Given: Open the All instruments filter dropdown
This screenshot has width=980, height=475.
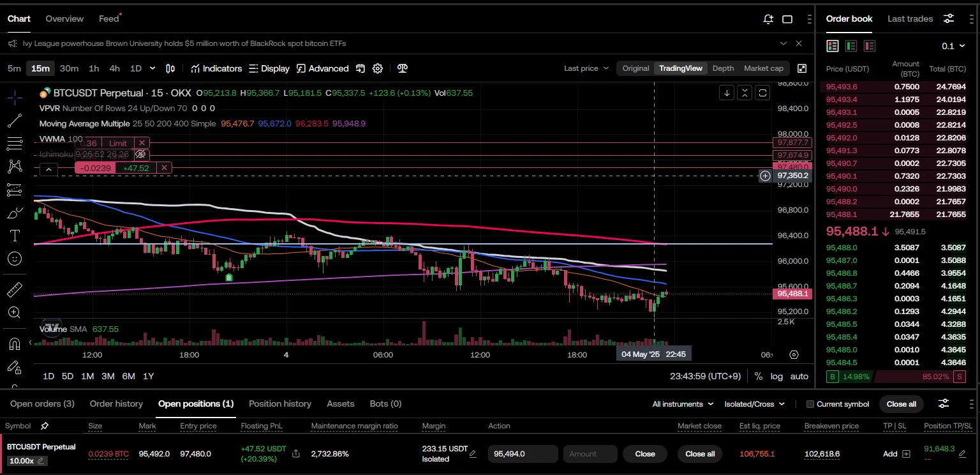Looking at the screenshot, I should (x=683, y=404).
